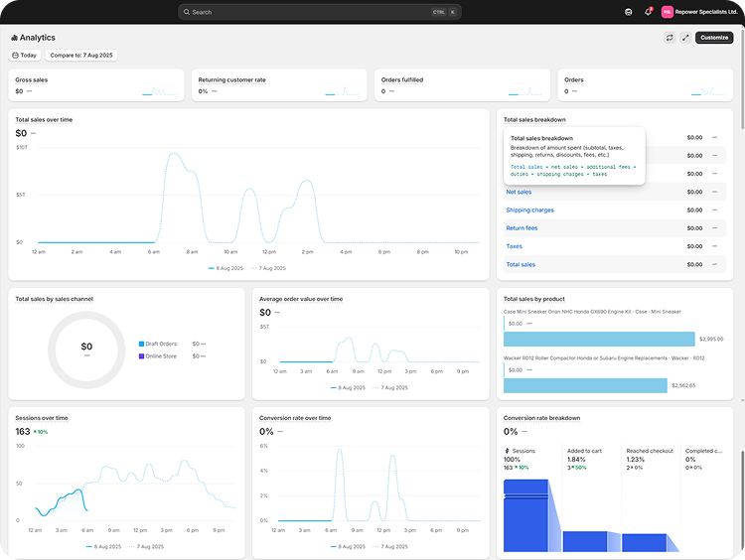Click the Wacker RD12 Roller Compactor product name
The width and height of the screenshot is (745, 560).
point(604,358)
